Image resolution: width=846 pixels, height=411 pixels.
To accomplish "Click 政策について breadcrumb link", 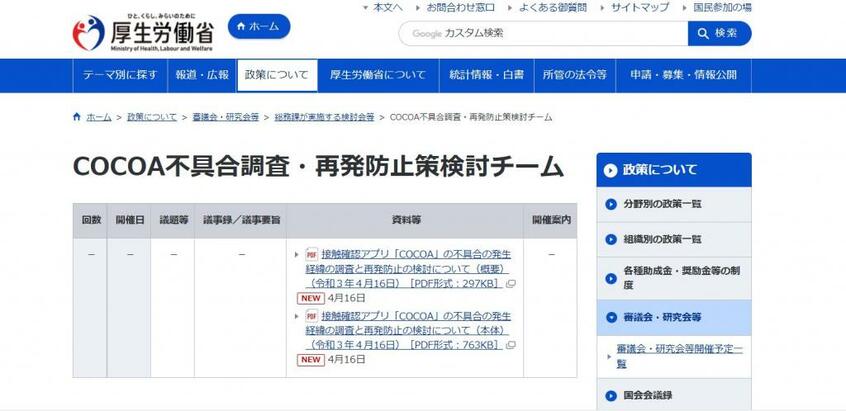I will [x=152, y=117].
